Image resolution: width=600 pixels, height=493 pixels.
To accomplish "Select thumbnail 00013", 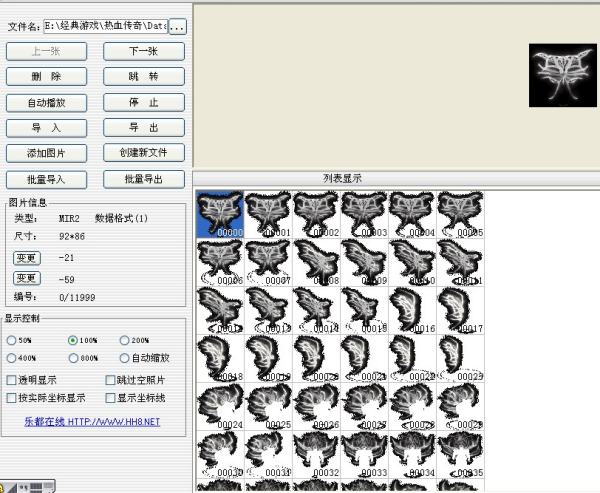I will [268, 310].
